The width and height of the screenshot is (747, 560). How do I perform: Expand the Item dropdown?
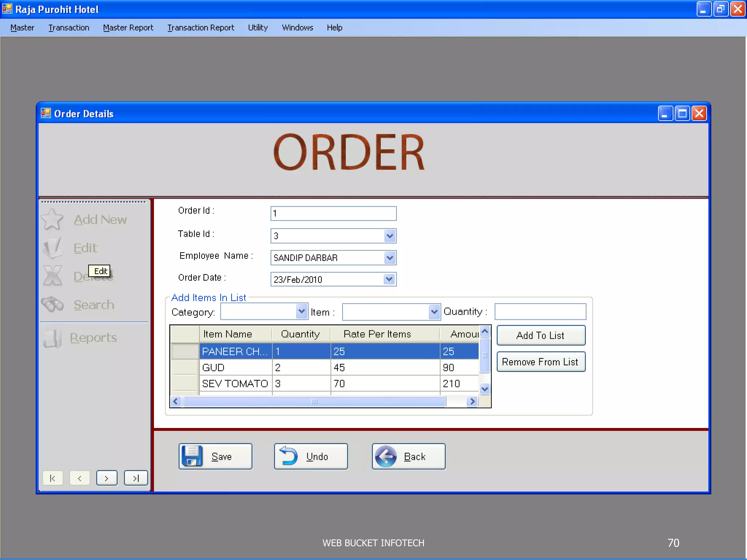click(x=434, y=312)
